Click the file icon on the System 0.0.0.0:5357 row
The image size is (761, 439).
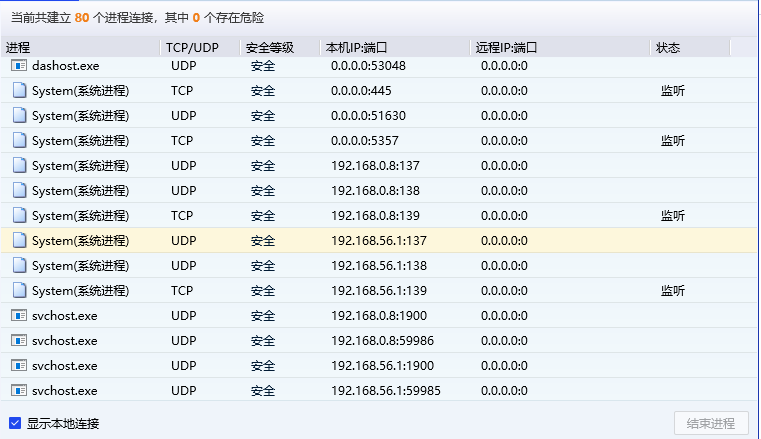coord(19,140)
